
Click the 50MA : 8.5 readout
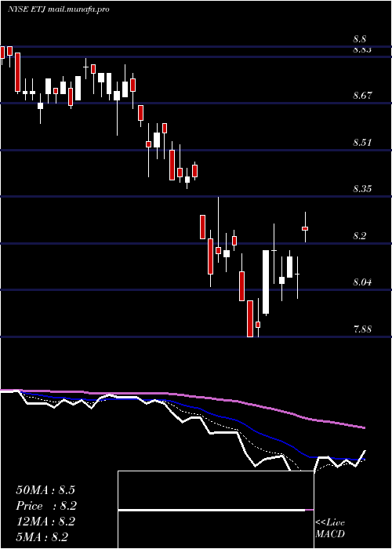point(45,490)
